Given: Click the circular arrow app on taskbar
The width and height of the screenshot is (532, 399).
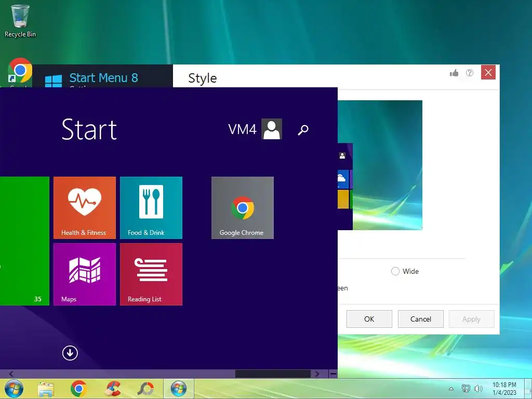Looking at the screenshot, I should tap(145, 389).
